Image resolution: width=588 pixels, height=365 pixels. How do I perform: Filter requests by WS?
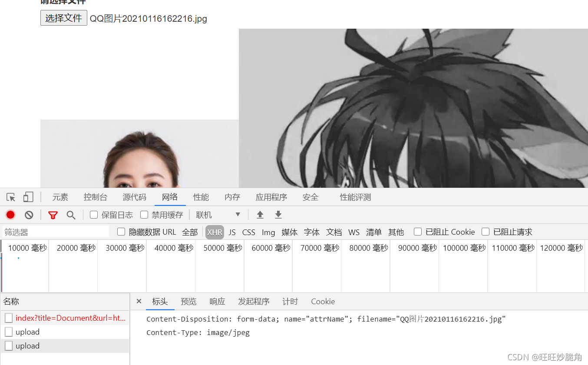354,232
